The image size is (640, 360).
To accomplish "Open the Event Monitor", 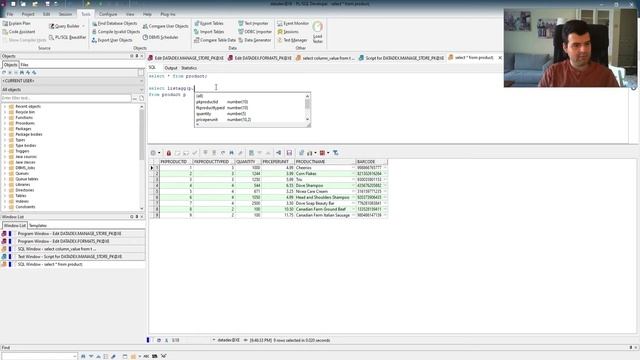I will click(x=293, y=24).
